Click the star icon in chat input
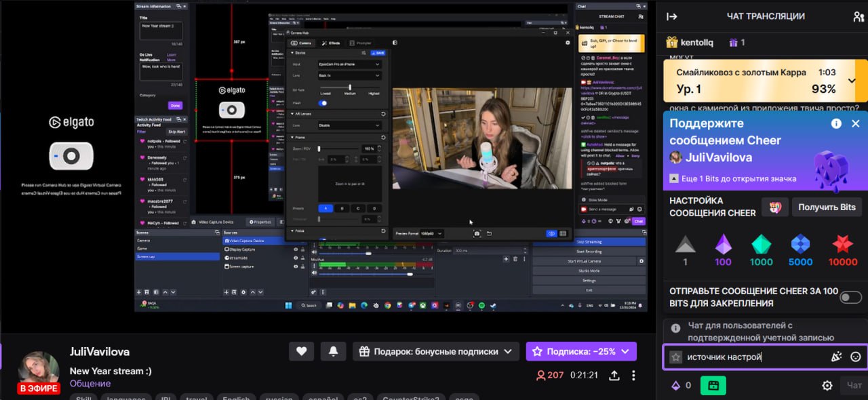Screen dimensions: 868x400 coord(675,357)
